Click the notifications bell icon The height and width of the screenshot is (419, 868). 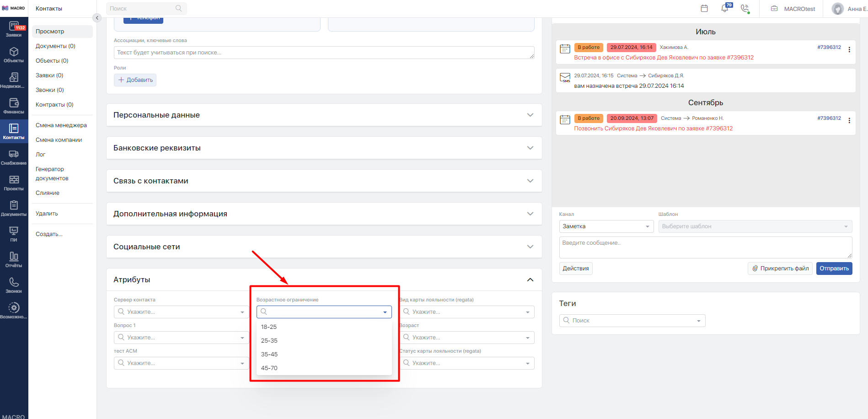(725, 9)
